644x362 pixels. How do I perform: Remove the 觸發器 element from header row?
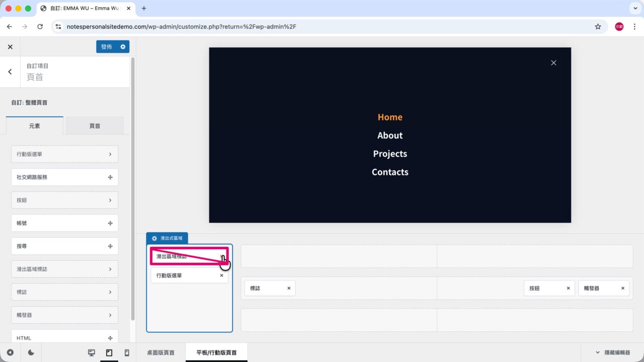click(x=623, y=289)
